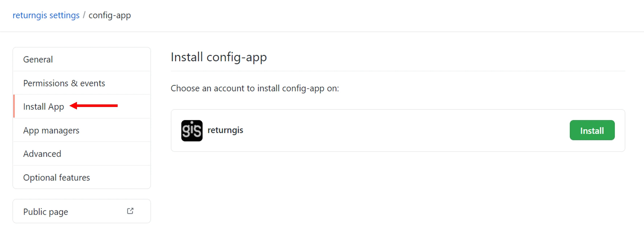Image resolution: width=644 pixels, height=252 pixels.
Task: Open the General settings section
Action: 82,59
